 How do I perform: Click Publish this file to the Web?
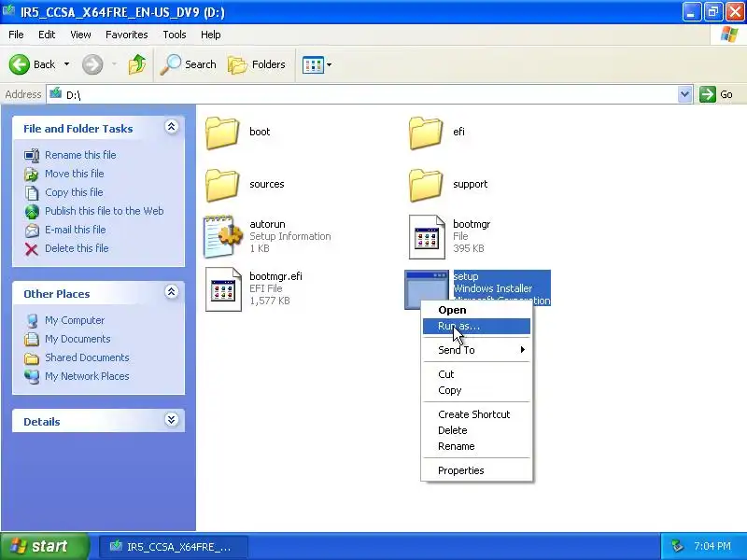pos(105,211)
